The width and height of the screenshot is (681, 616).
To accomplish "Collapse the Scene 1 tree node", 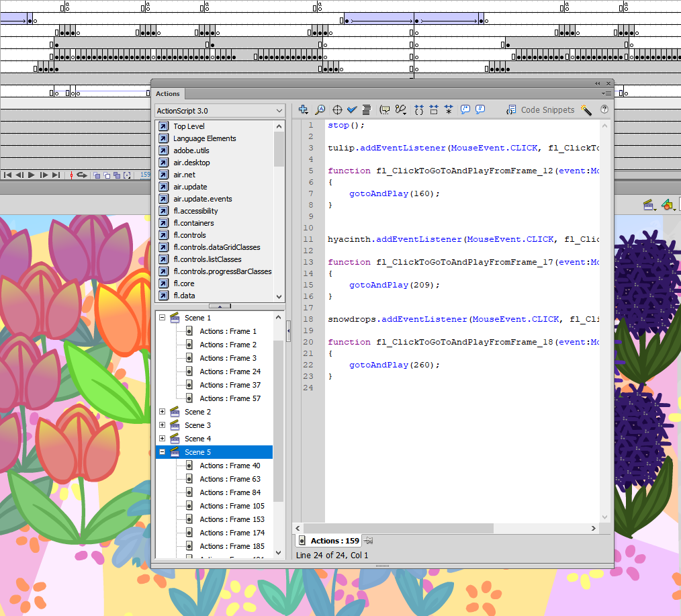I will [162, 318].
